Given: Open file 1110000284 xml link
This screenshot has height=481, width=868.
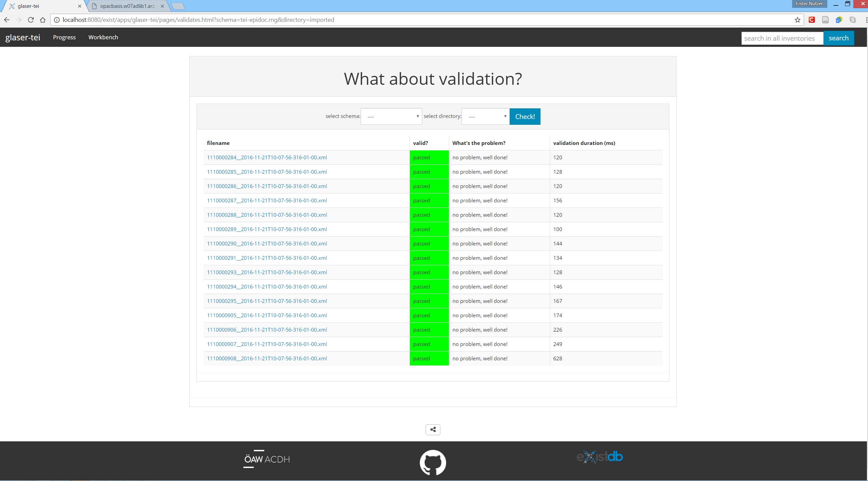Looking at the screenshot, I should point(267,157).
